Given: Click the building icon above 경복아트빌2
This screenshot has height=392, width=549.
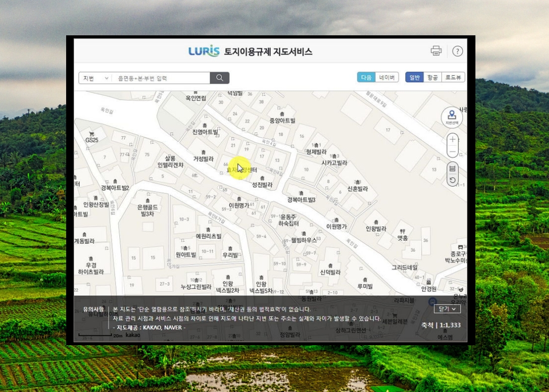Looking at the screenshot, I should point(115,182).
